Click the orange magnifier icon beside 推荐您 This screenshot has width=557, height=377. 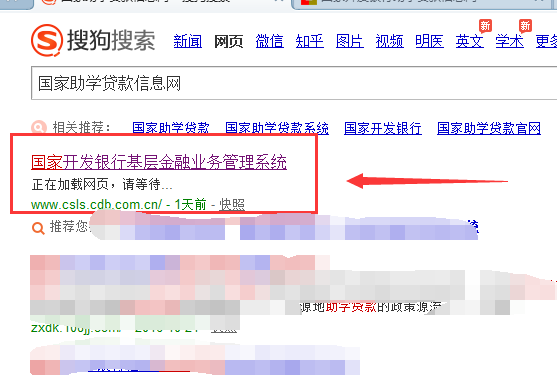tap(38, 228)
